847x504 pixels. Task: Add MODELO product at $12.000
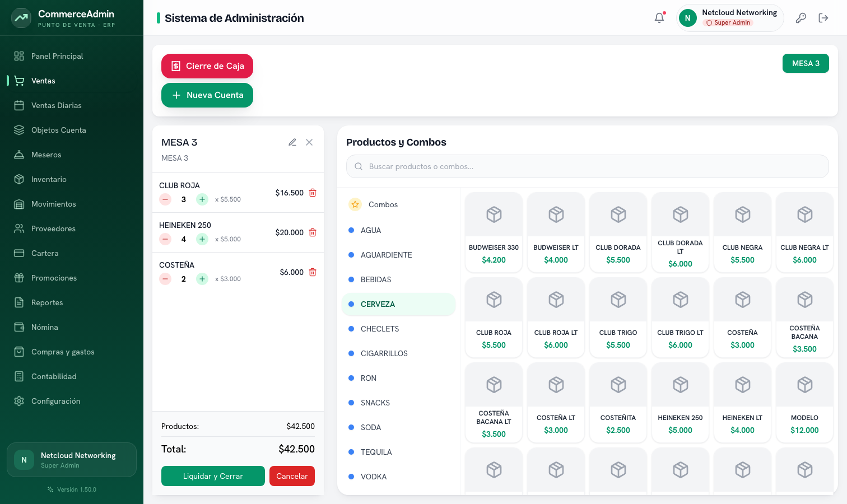(805, 403)
